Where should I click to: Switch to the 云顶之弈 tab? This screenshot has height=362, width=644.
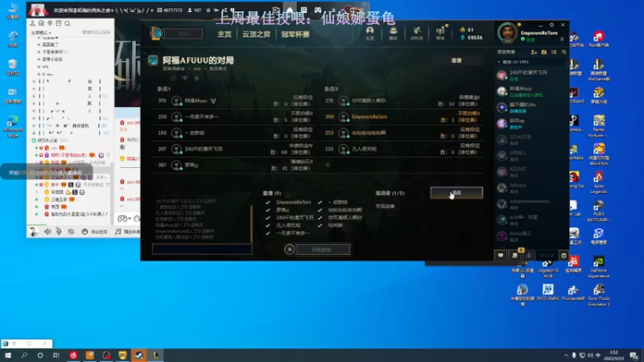(256, 34)
